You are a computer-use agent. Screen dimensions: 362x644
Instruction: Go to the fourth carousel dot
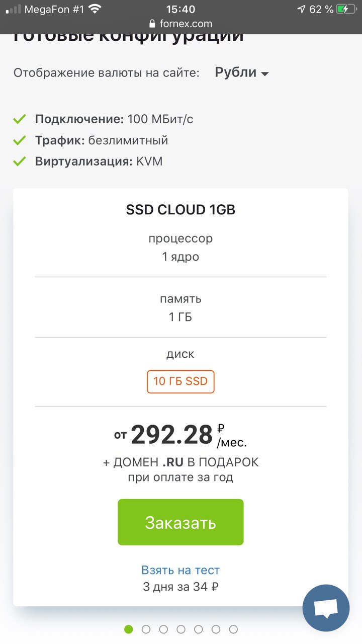point(181,629)
